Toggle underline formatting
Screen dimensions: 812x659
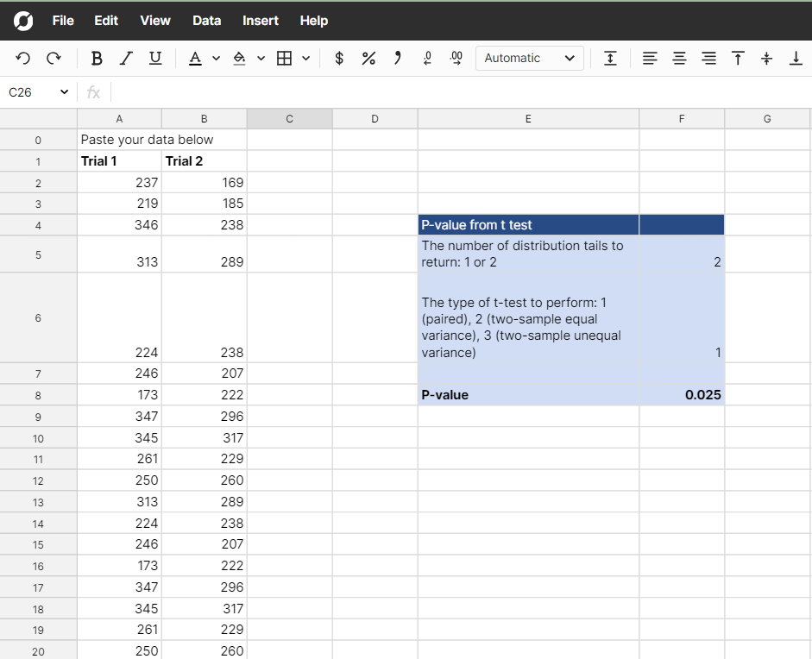click(x=155, y=58)
